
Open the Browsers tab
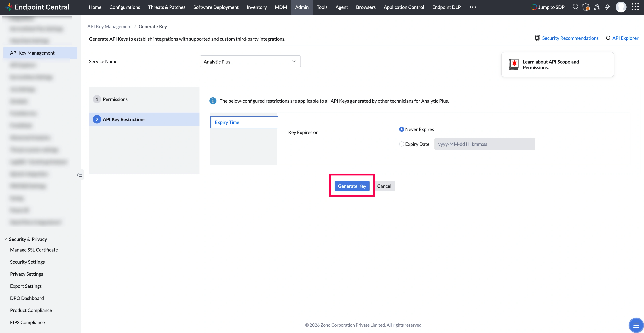tap(366, 7)
